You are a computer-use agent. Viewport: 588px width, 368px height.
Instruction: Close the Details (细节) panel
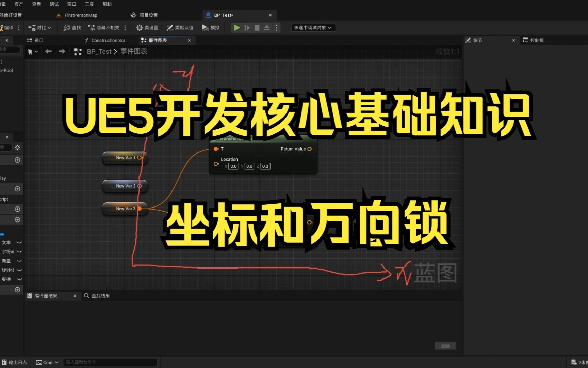(x=514, y=40)
